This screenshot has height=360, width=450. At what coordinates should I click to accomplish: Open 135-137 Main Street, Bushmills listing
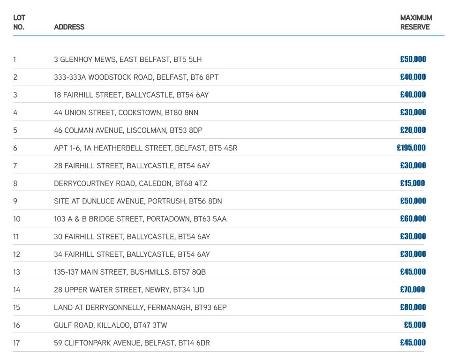[x=130, y=272]
